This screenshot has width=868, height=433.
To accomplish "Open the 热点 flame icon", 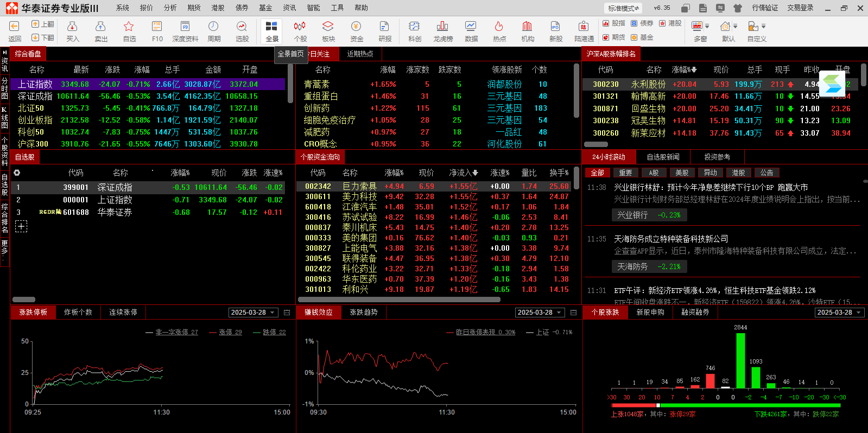I will pos(499,27).
